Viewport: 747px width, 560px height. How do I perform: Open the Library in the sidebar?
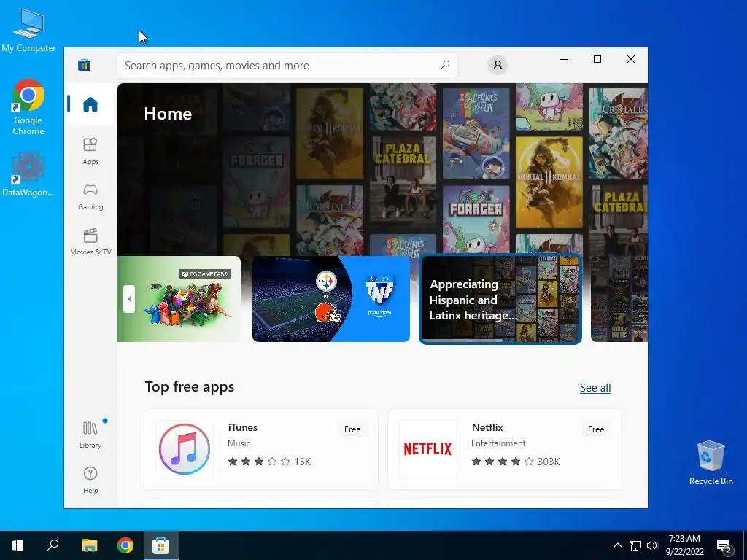point(90,435)
